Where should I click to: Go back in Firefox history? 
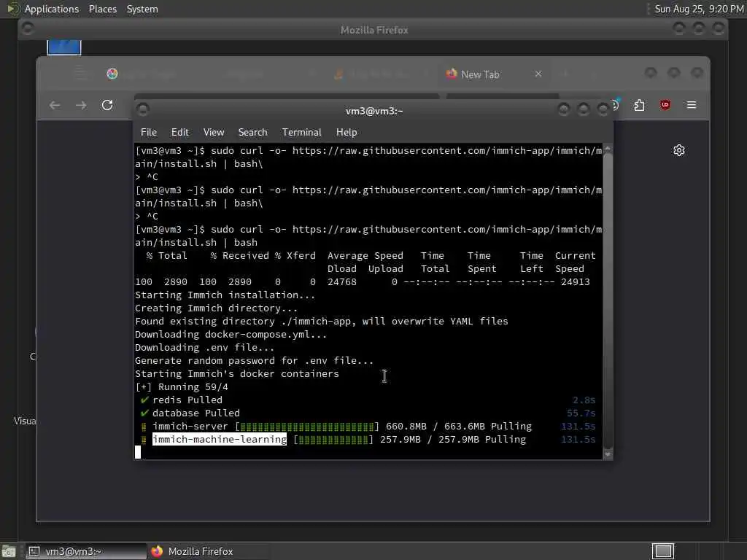tap(55, 105)
